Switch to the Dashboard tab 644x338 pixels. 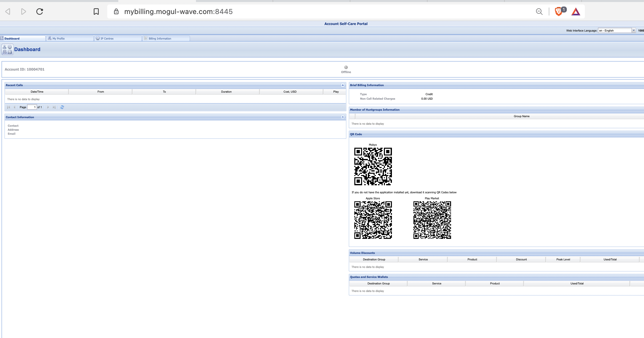[x=23, y=39]
